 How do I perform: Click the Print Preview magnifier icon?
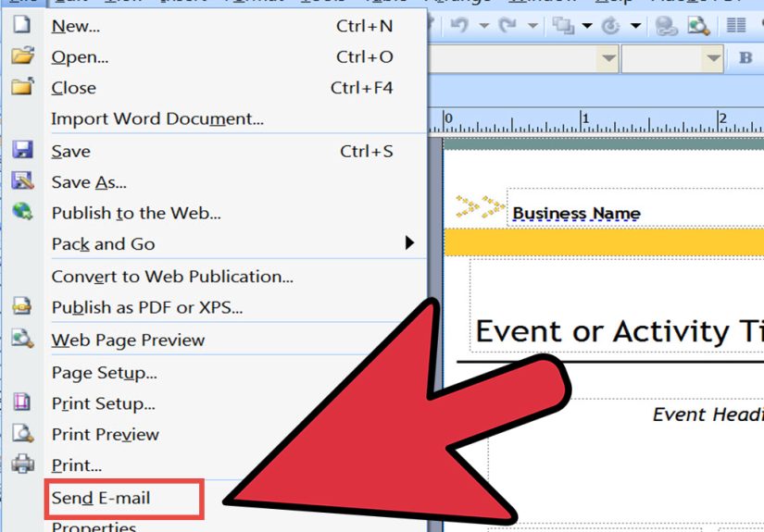tap(22, 433)
